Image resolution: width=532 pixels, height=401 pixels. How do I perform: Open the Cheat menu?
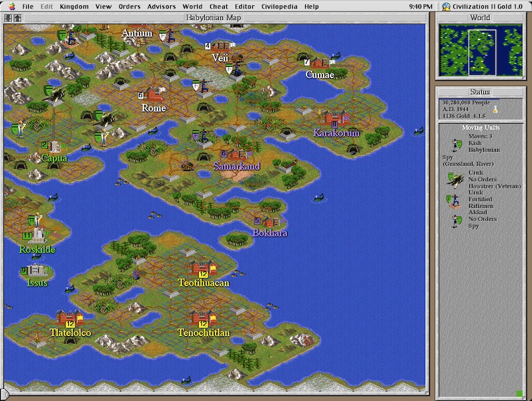[218, 7]
